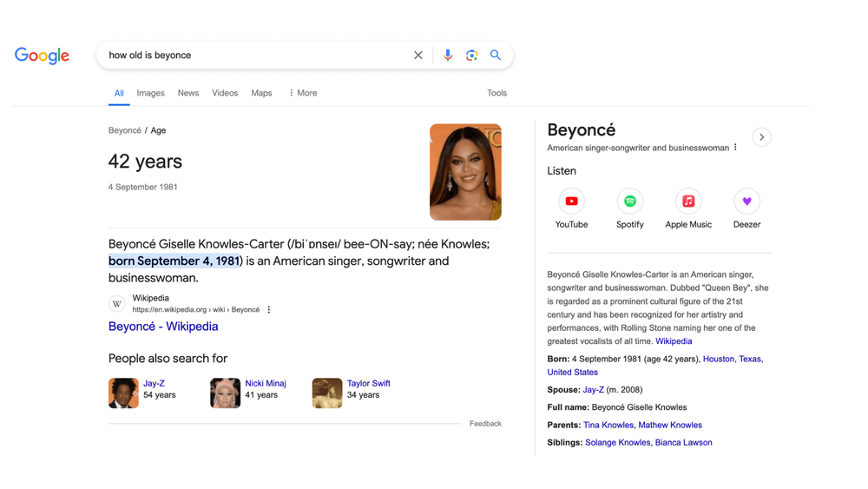The image size is (868, 489).
Task: Switch to the News tab
Action: click(x=188, y=93)
